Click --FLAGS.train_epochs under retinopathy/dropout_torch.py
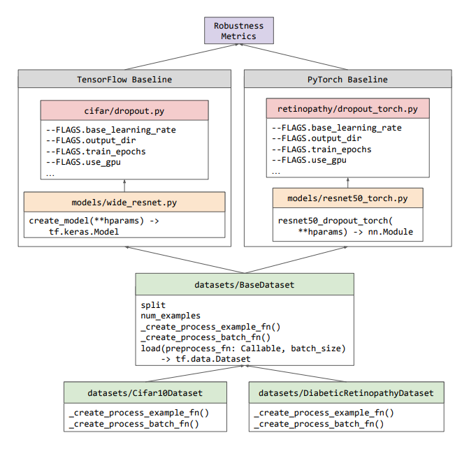This screenshot has width=476, height=449. [322, 149]
